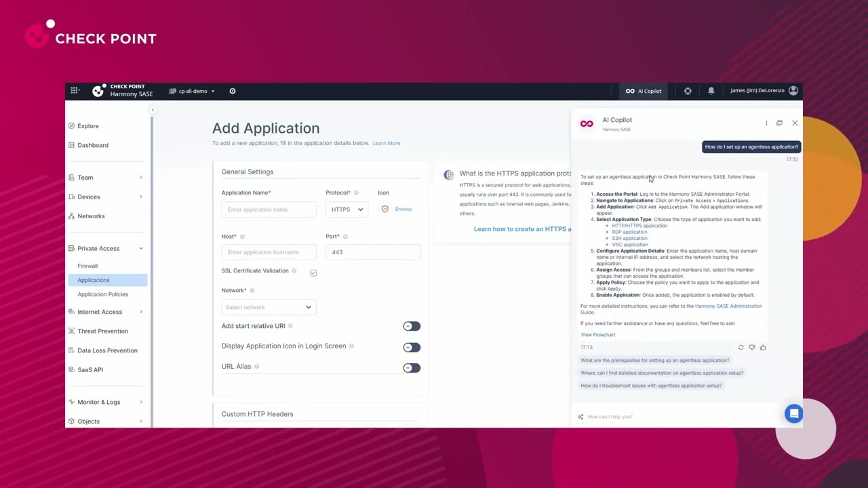Open the AI Copilot more options menu
This screenshot has height=488, width=868.
[x=766, y=123]
